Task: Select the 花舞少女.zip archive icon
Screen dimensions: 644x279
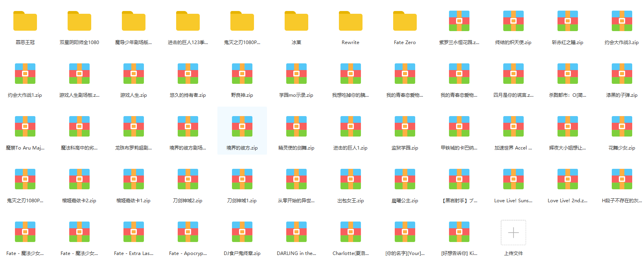Action: click(622, 126)
